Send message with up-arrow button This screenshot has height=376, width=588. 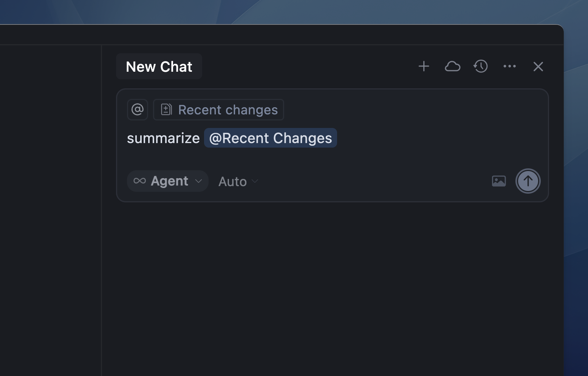pos(528,181)
